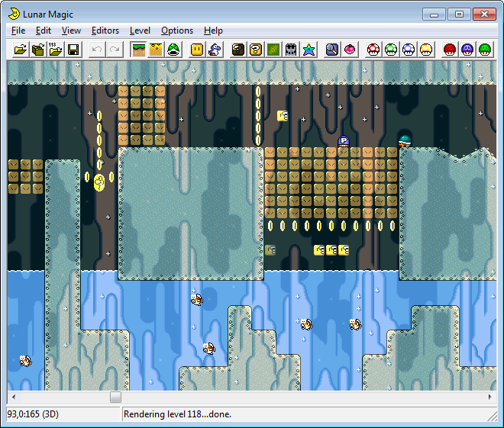
Task: Click the yellow question block toolbar icon
Action: (x=256, y=50)
